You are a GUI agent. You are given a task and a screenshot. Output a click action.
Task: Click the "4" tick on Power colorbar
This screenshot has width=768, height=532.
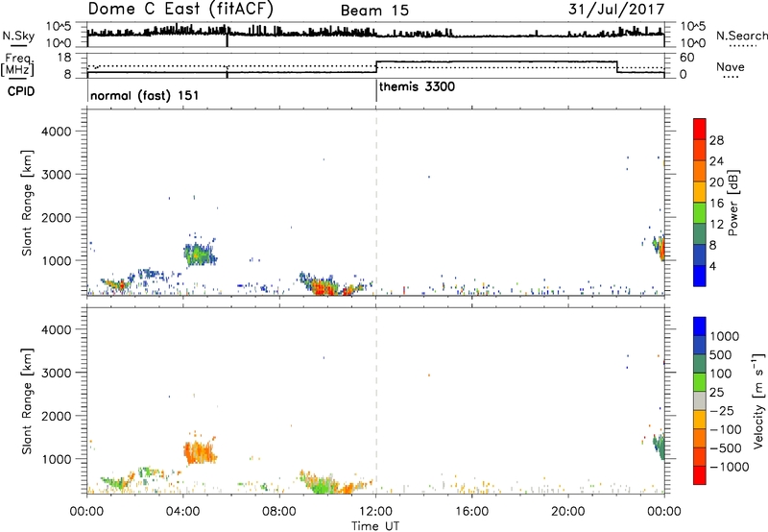point(712,267)
